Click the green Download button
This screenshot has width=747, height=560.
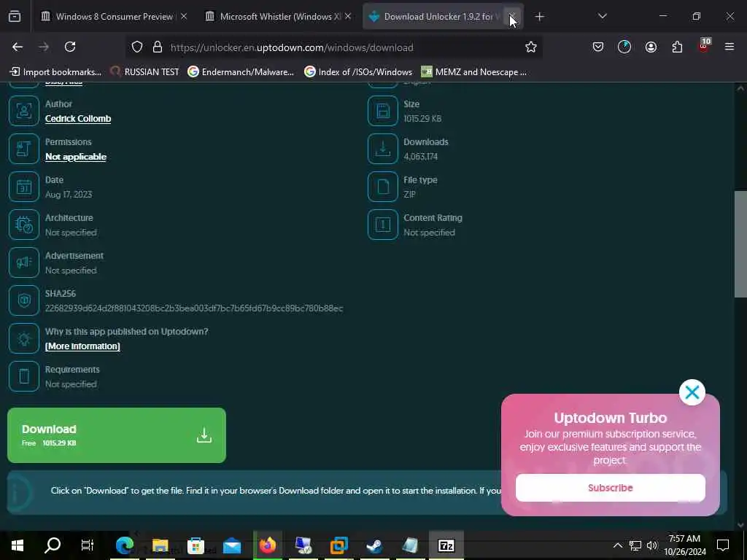point(117,435)
